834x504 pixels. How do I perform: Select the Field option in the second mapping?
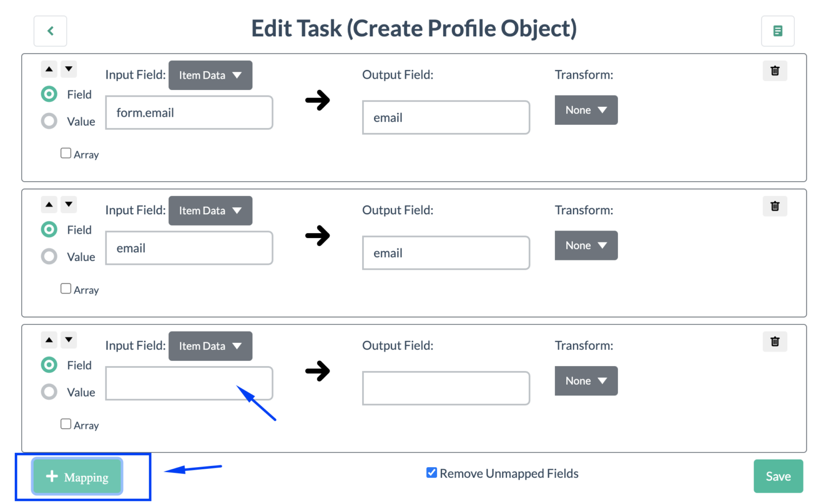pos(49,229)
